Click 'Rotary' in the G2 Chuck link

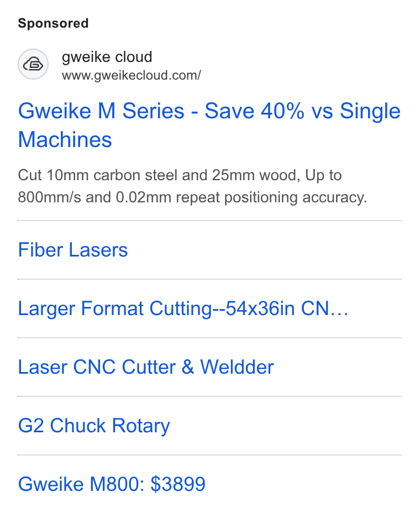[141, 426]
